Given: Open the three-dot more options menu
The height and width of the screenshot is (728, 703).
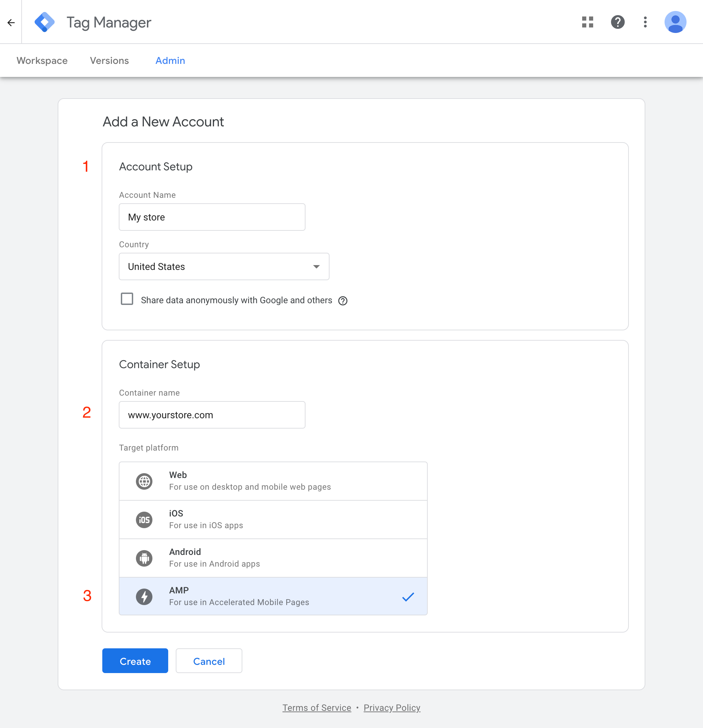Looking at the screenshot, I should pos(645,22).
